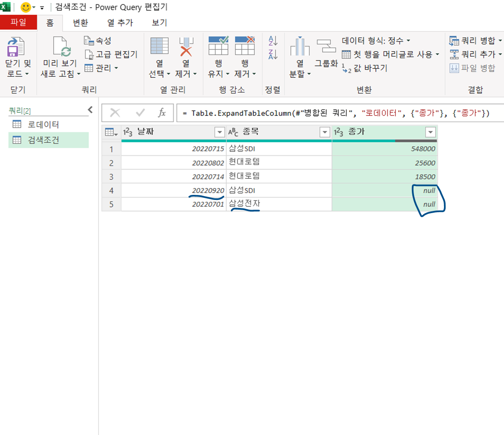Open filter dropdown for 종가 column
The width and height of the screenshot is (504, 435).
430,132
